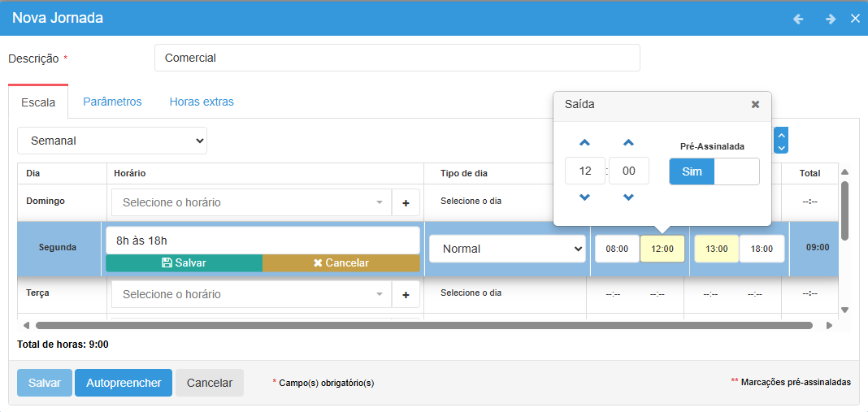Expand Domingo 'Selecione o horário' dropdown
Screen dimensions: 868x412
(252, 202)
